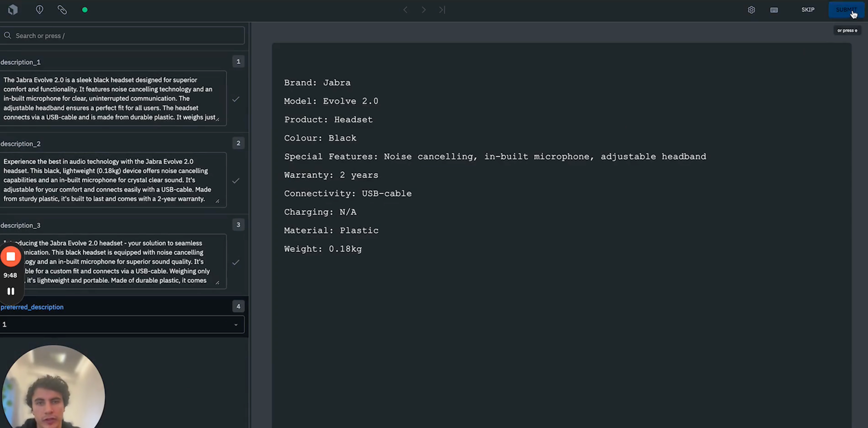The image size is (868, 428).
Task: Click the 'Charging: N/A' line
Action: [320, 212]
